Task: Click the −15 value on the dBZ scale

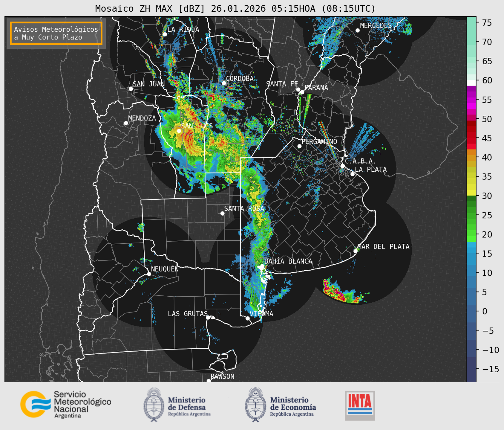Action: 490,369
